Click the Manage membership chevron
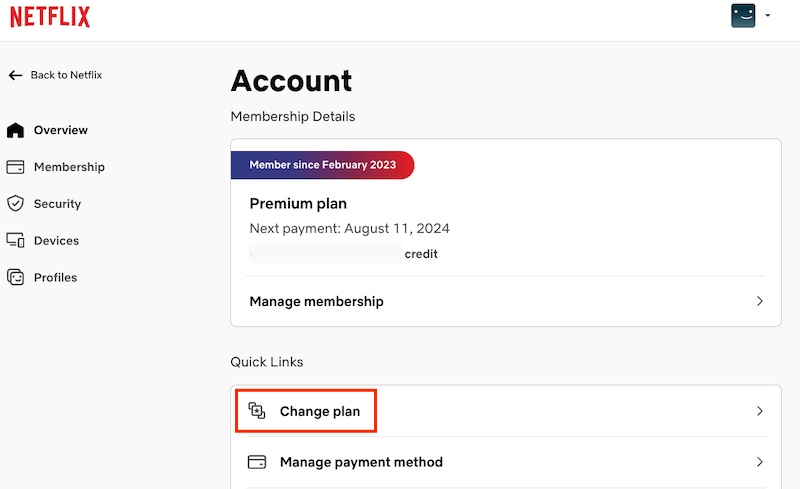Screen dimensions: 800x489 760,301
